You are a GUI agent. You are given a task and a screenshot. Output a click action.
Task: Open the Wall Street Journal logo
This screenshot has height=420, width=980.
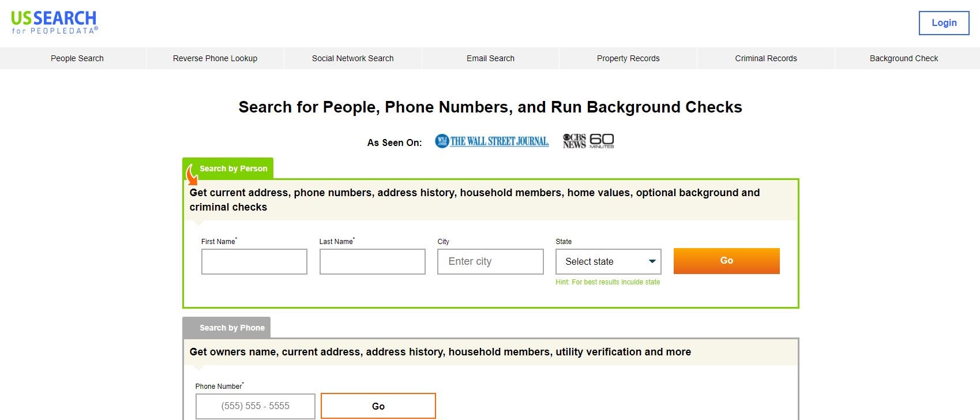point(492,141)
